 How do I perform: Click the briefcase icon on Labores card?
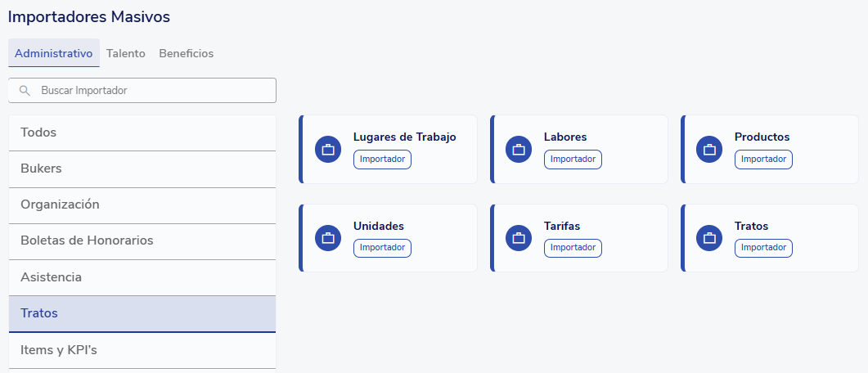pos(519,149)
